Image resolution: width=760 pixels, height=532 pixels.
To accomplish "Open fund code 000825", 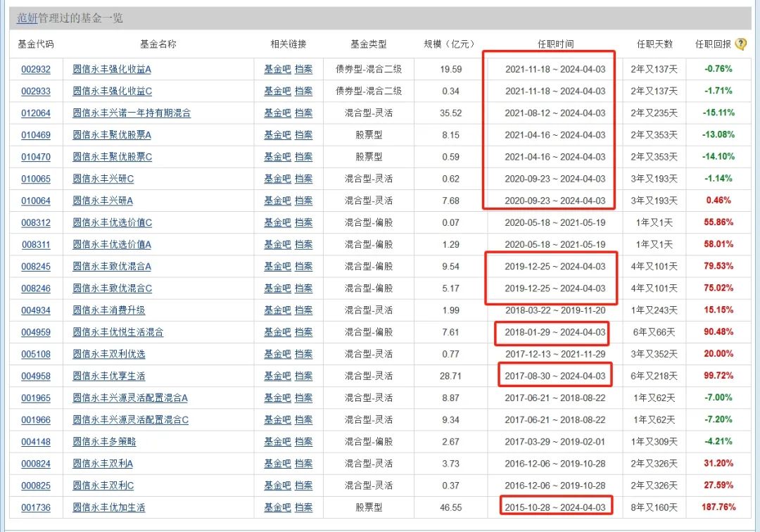I will 36,486.
